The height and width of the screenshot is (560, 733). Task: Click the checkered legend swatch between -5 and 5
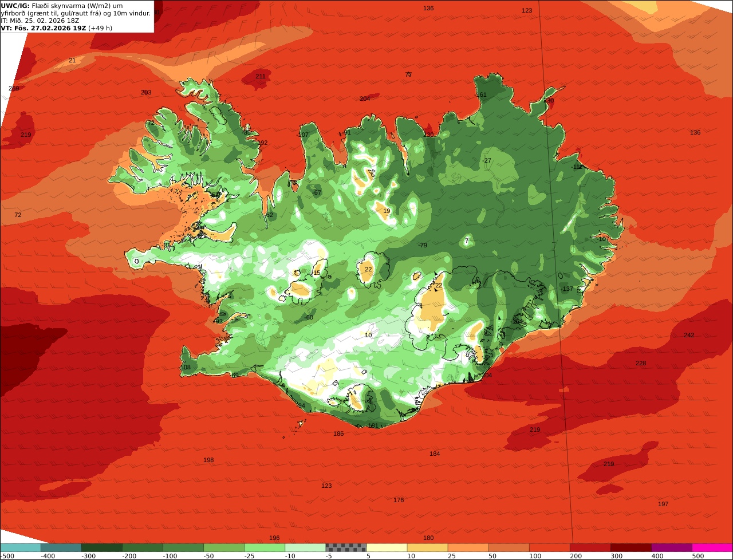tap(346, 547)
